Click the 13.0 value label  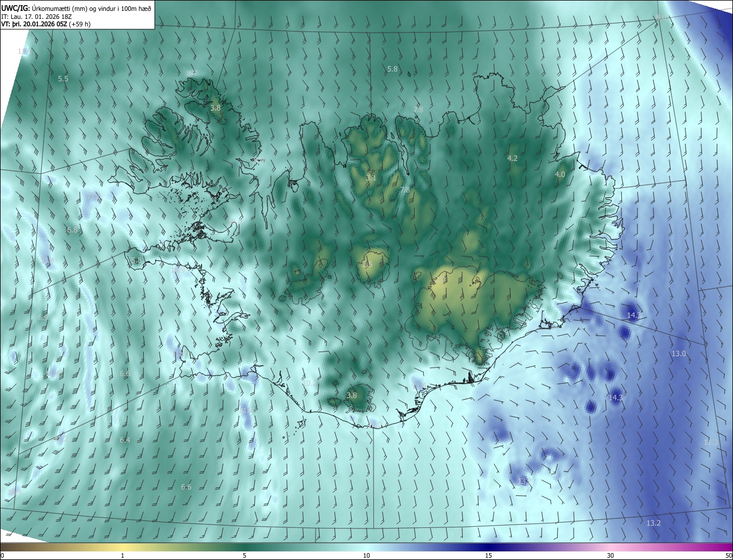point(679,354)
